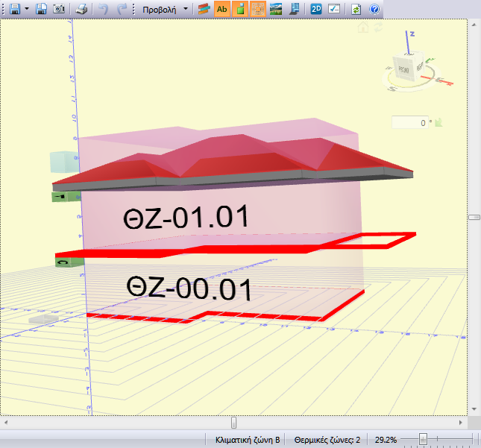This screenshot has height=448, width=481.
Task: Expand the dropdown arrow beside the Save icon
Action: pyautogui.click(x=27, y=10)
